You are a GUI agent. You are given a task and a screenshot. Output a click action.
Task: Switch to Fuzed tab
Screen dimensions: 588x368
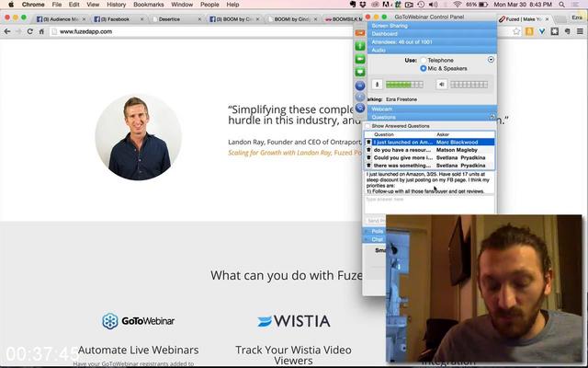[x=524, y=18]
